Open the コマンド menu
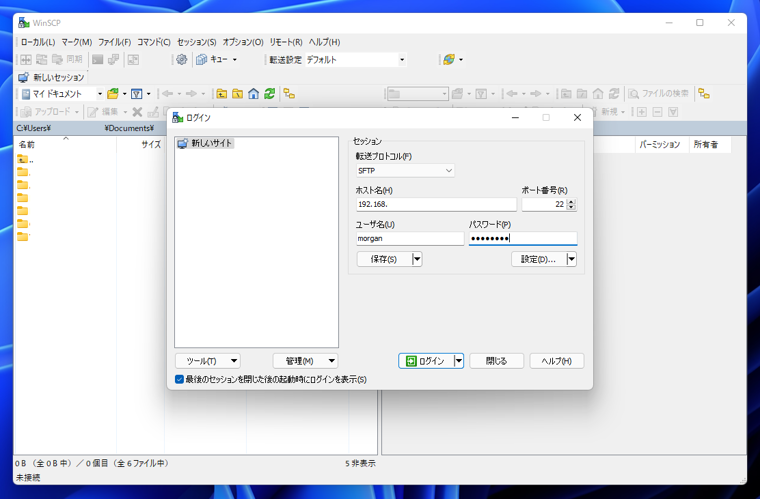The width and height of the screenshot is (760, 499). coord(154,42)
